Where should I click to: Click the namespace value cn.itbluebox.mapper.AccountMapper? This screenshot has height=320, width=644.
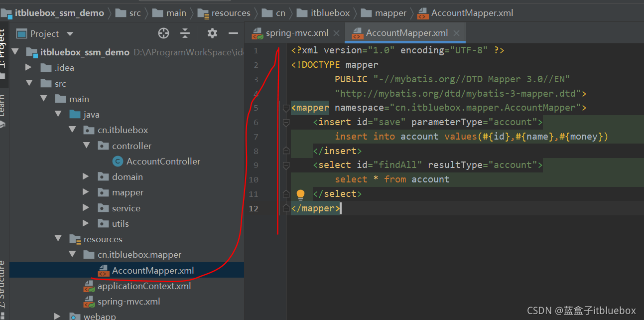[x=485, y=108]
